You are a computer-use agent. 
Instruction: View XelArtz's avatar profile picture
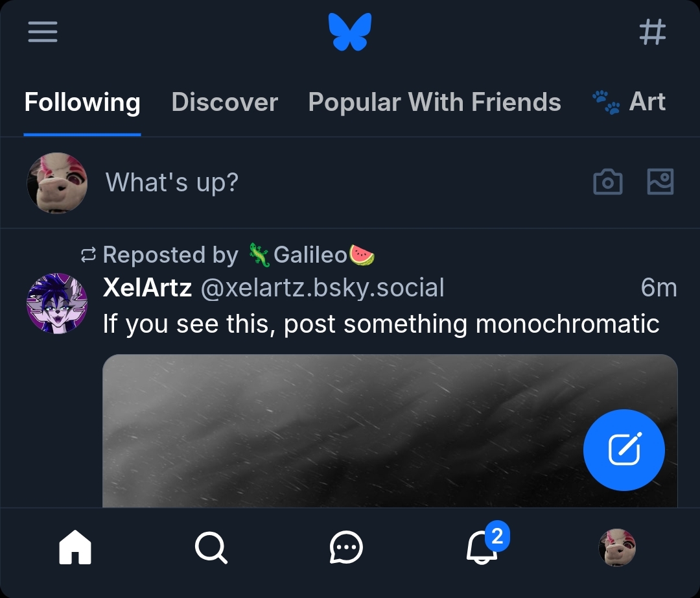(x=57, y=303)
